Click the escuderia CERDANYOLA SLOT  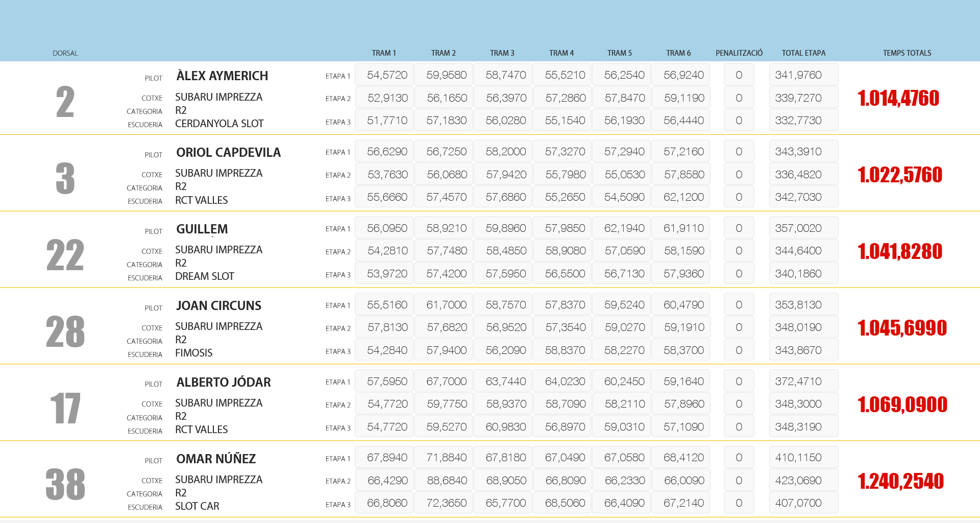pos(219,124)
